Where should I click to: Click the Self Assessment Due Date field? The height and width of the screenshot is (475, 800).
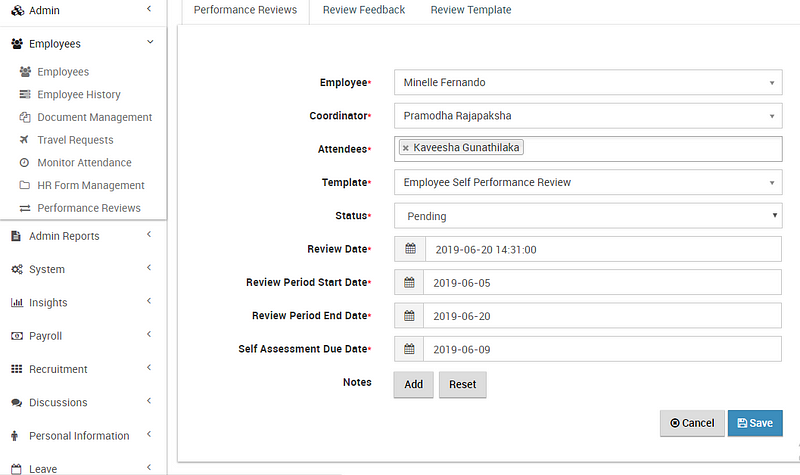pos(602,349)
